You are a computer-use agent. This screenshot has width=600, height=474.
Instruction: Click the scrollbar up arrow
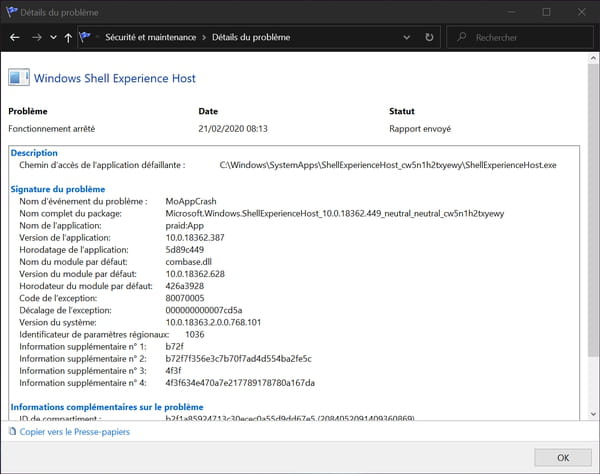point(593,58)
